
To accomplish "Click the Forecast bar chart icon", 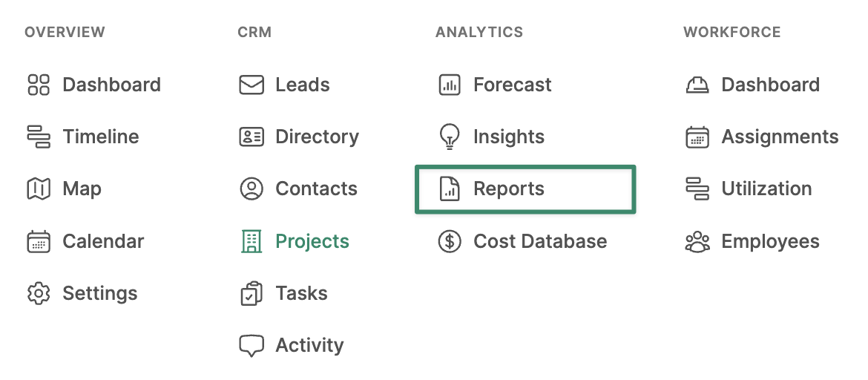I will click(450, 85).
